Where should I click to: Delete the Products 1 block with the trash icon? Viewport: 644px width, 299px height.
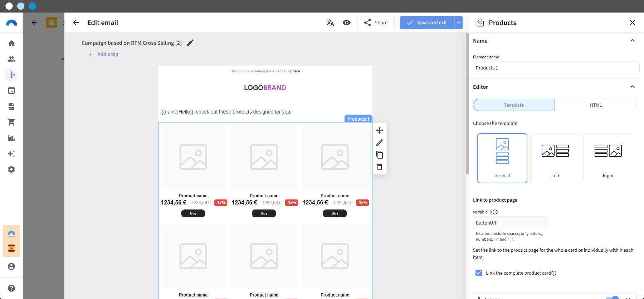coord(380,167)
